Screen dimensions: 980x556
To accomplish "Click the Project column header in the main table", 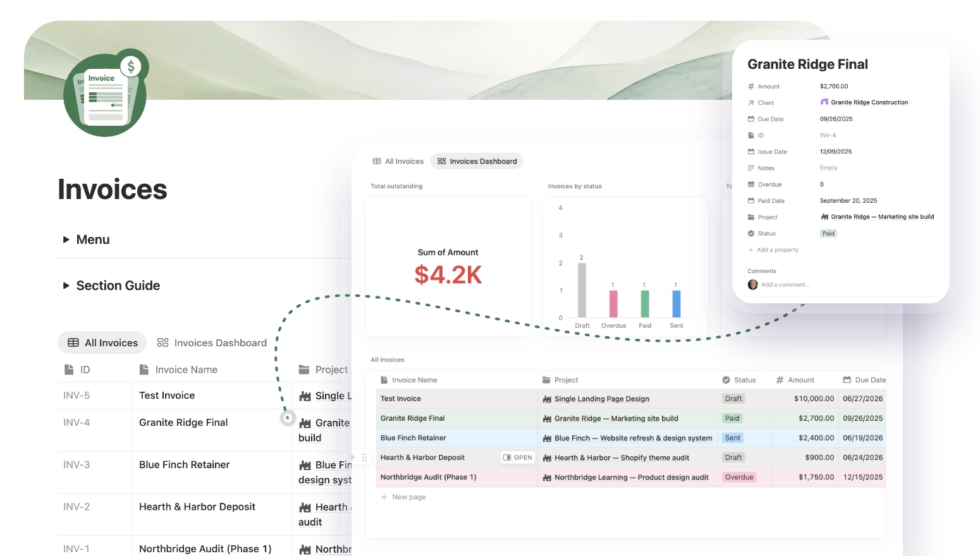I will coord(322,370).
